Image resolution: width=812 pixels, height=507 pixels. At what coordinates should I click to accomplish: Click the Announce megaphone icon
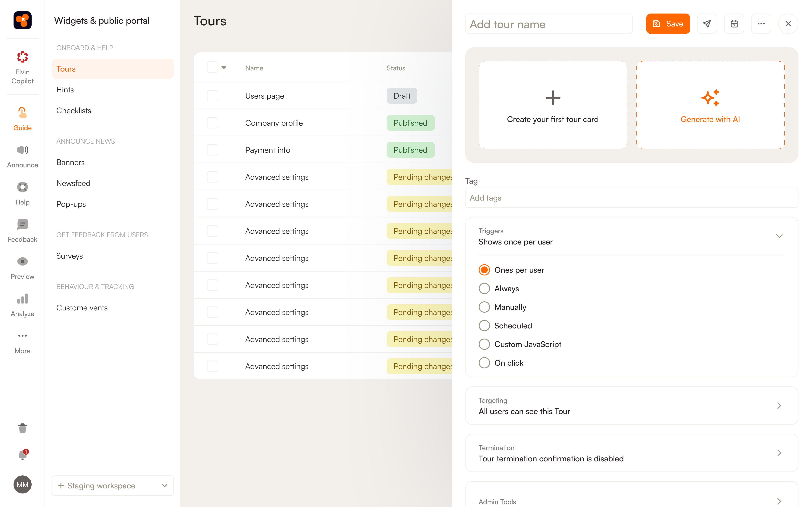click(x=23, y=150)
